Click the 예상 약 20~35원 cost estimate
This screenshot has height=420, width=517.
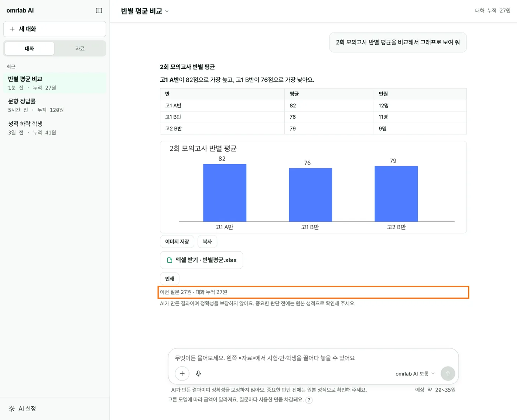click(435, 390)
